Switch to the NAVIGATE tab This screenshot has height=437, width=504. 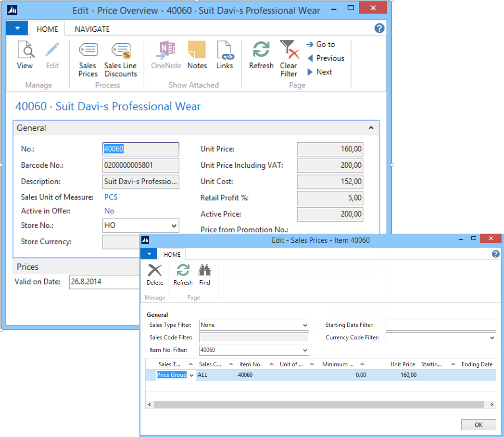(x=92, y=29)
